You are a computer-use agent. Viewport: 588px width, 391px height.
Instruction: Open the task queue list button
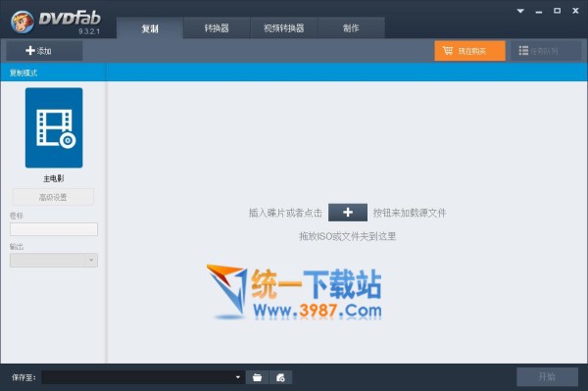546,51
